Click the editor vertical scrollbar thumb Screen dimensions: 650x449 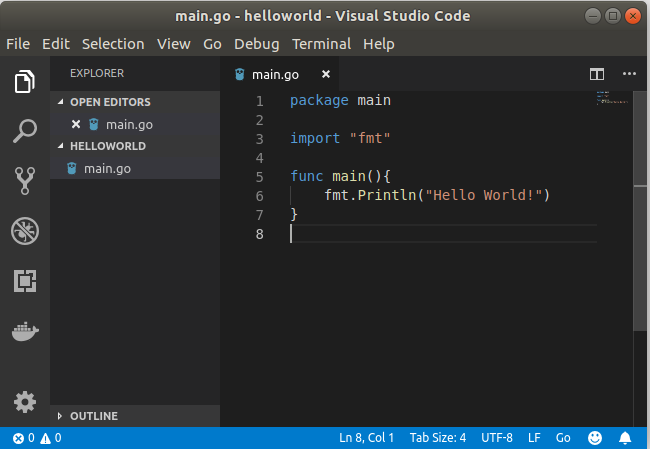[x=640, y=211]
